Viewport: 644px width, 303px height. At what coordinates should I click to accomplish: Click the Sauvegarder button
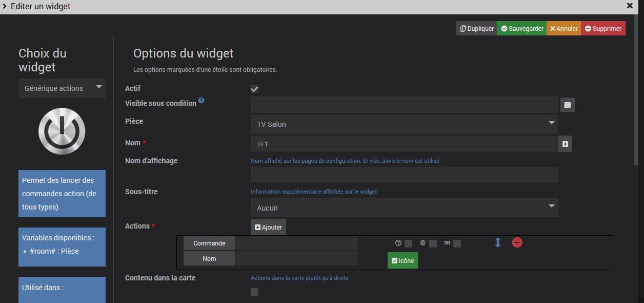pyautogui.click(x=521, y=29)
